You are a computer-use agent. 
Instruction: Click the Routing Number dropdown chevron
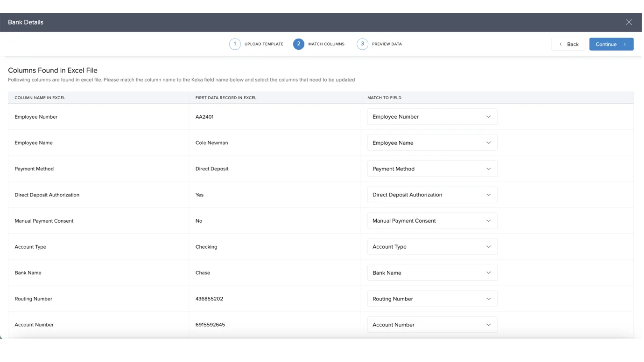click(x=488, y=299)
